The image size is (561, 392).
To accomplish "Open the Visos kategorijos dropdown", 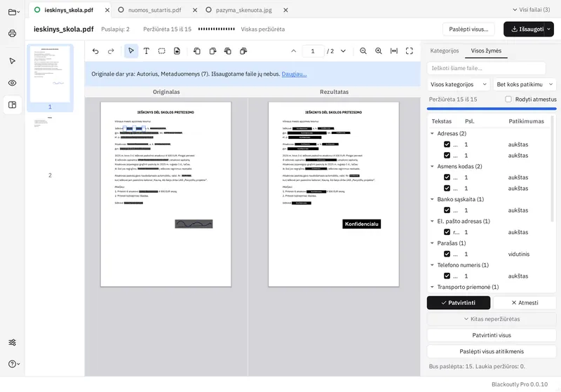I will pyautogui.click(x=459, y=84).
